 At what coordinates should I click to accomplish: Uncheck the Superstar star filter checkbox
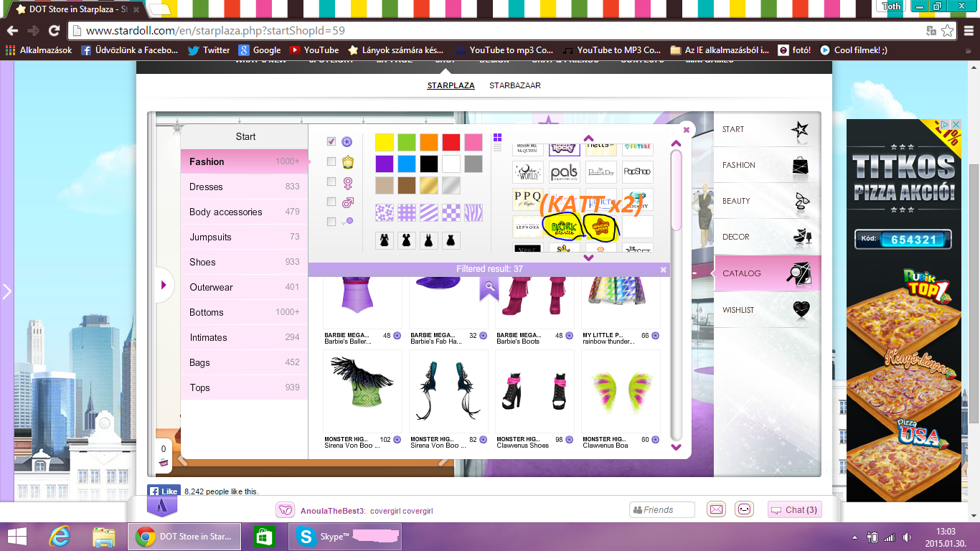pyautogui.click(x=331, y=141)
